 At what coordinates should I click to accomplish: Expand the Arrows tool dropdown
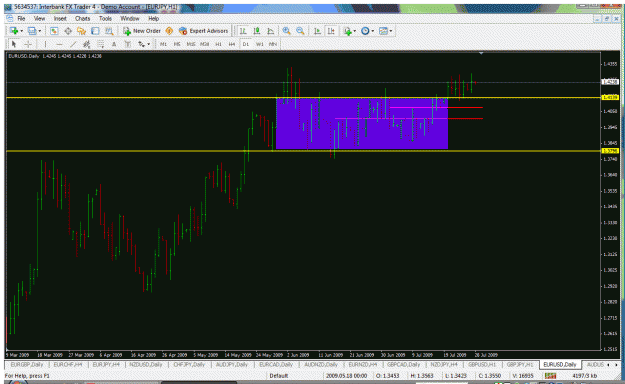click(149, 44)
